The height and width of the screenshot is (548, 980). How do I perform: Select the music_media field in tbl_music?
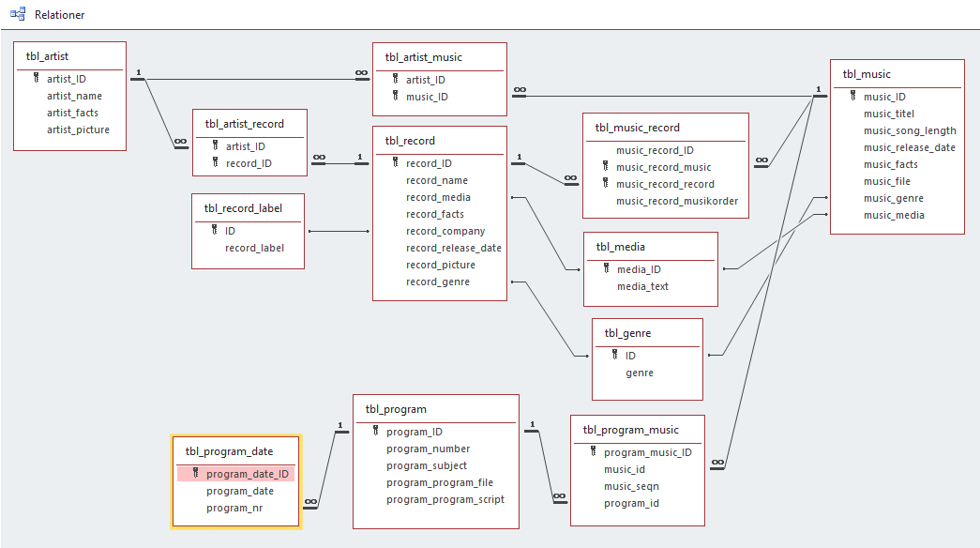pos(894,215)
